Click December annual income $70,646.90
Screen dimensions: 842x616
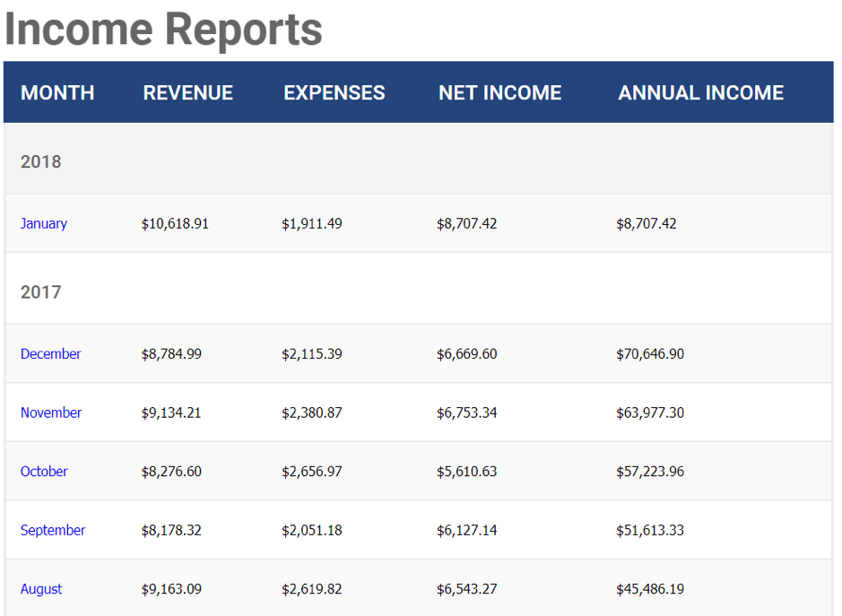[x=649, y=353]
